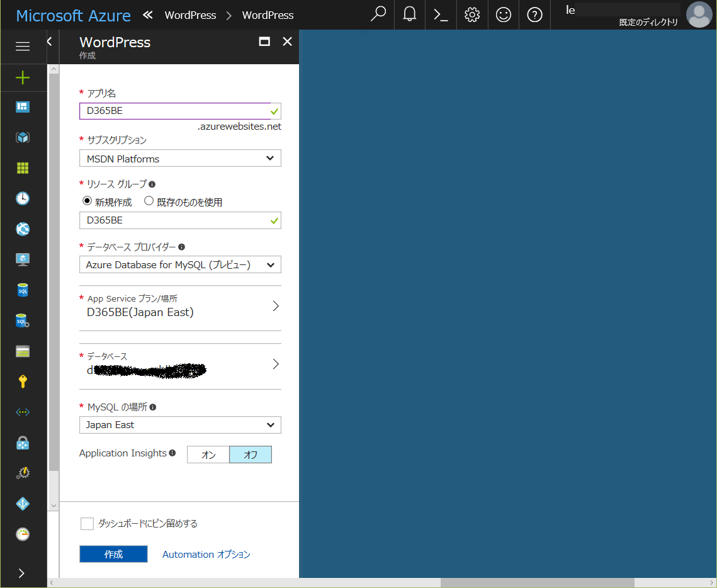Click the 作成 create button

(x=113, y=554)
